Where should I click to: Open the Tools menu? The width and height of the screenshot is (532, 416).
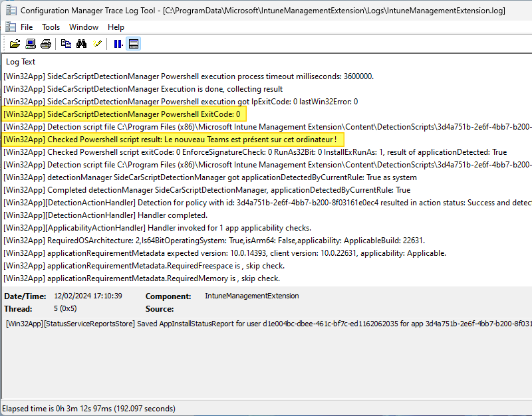51,27
